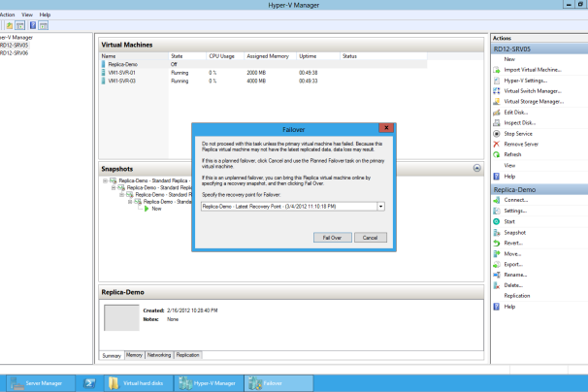Image resolution: width=588 pixels, height=392 pixels.
Task: Click New in the Actions pane
Action: click(x=509, y=59)
